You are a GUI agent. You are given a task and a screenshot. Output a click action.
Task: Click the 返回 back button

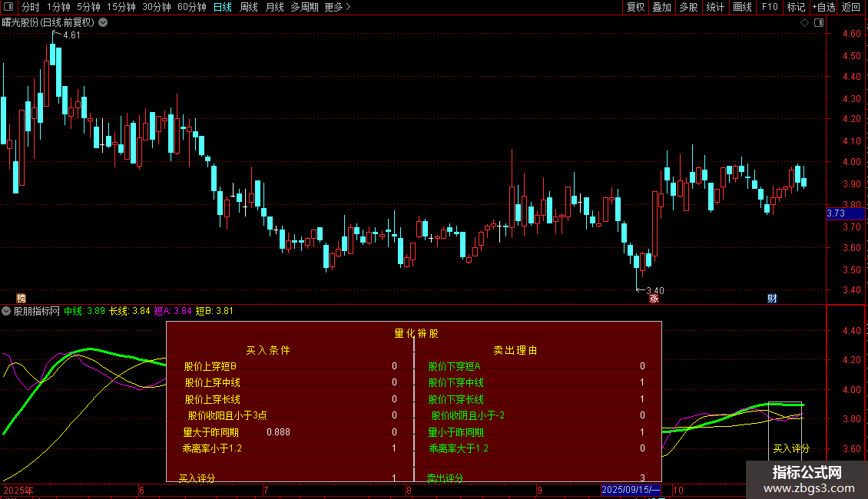tap(851, 7)
